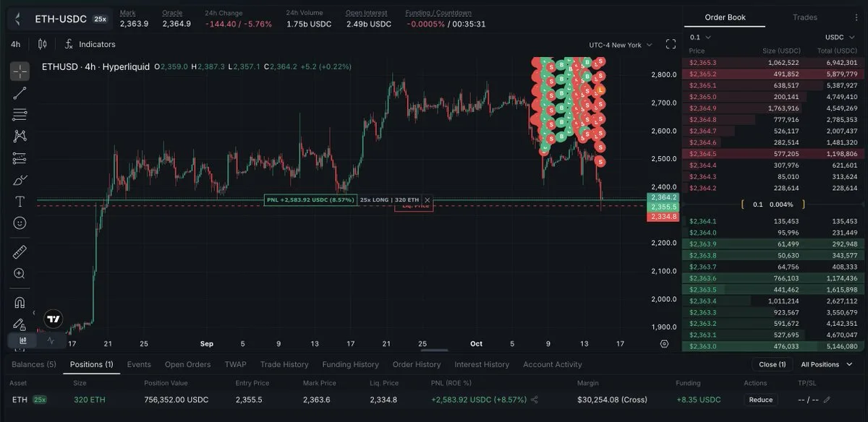The image size is (868, 422).
Task: Open the UTC-4 New York timezone dropdown
Action: (x=620, y=45)
